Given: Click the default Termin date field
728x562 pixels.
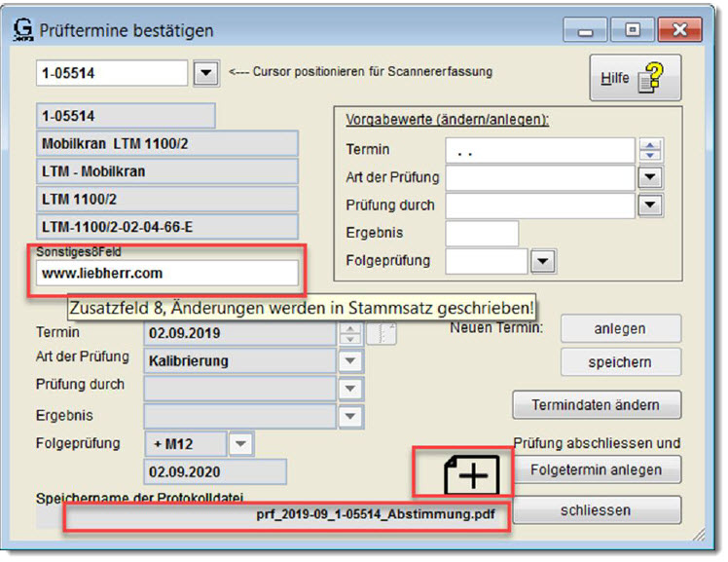Looking at the screenshot, I should (539, 151).
